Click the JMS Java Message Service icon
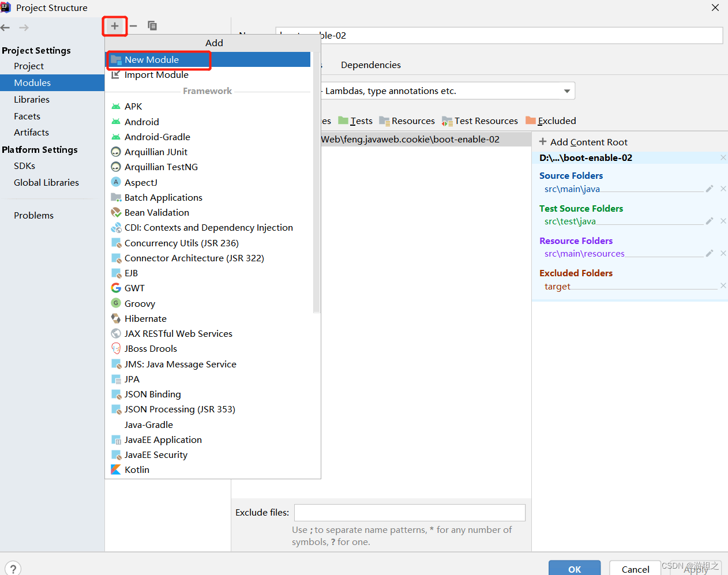Screen dimensions: 728x575 pyautogui.click(x=116, y=364)
